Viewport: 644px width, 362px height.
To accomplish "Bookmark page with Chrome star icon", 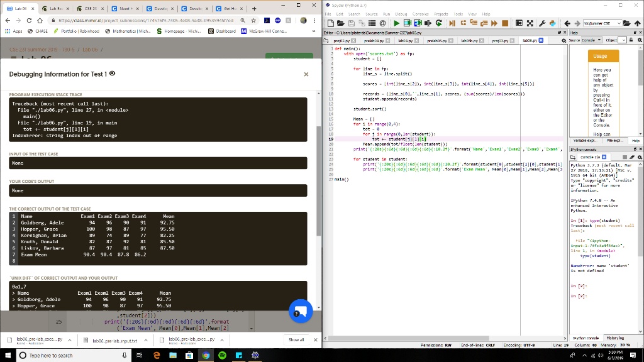I will coord(253,20).
